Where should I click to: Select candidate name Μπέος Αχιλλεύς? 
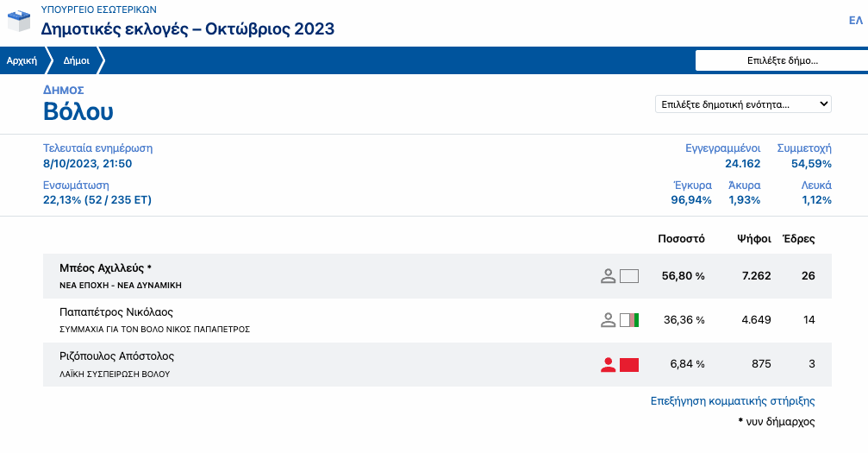click(105, 268)
